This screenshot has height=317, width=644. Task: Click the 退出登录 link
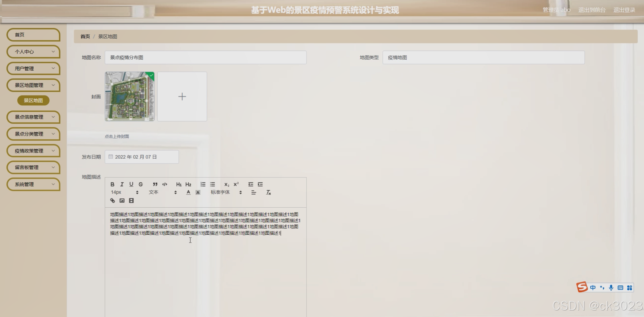[x=624, y=10]
